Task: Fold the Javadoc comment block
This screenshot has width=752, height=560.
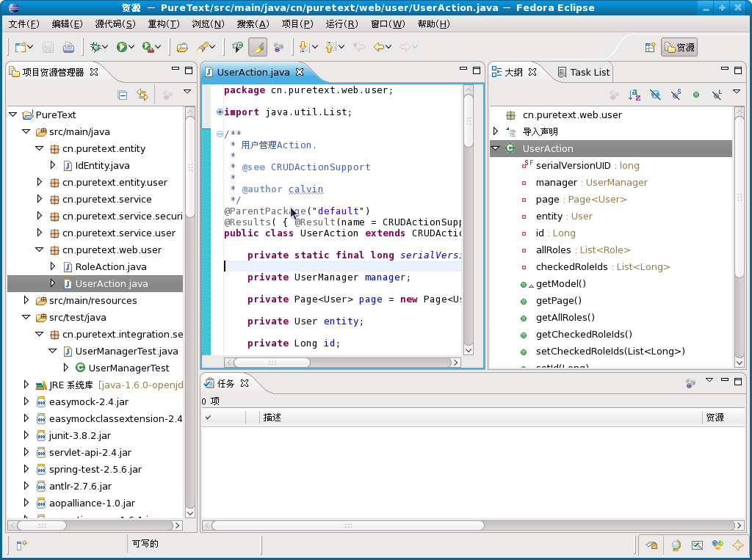Action: 220,134
